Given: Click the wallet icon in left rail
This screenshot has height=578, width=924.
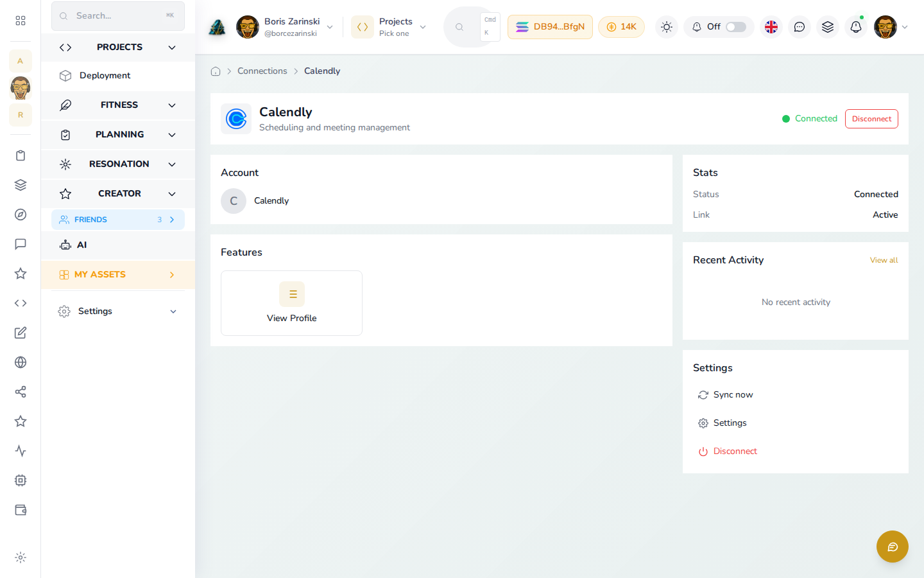Looking at the screenshot, I should pos(21,510).
